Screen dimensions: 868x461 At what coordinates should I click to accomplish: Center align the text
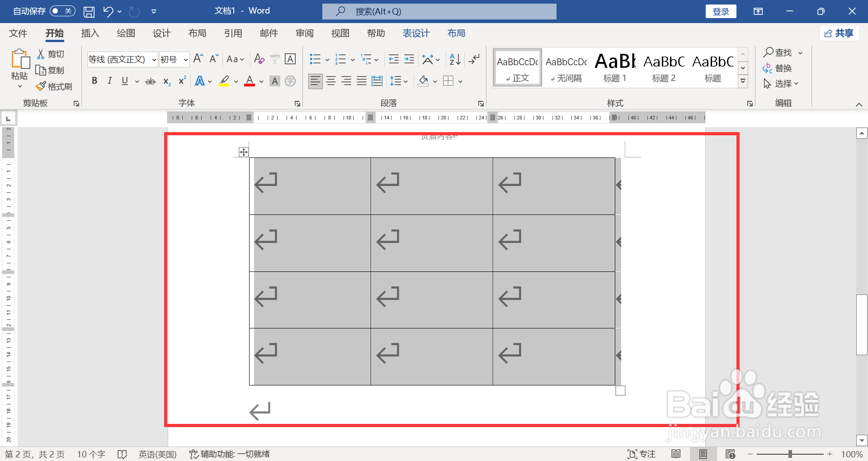click(x=331, y=81)
